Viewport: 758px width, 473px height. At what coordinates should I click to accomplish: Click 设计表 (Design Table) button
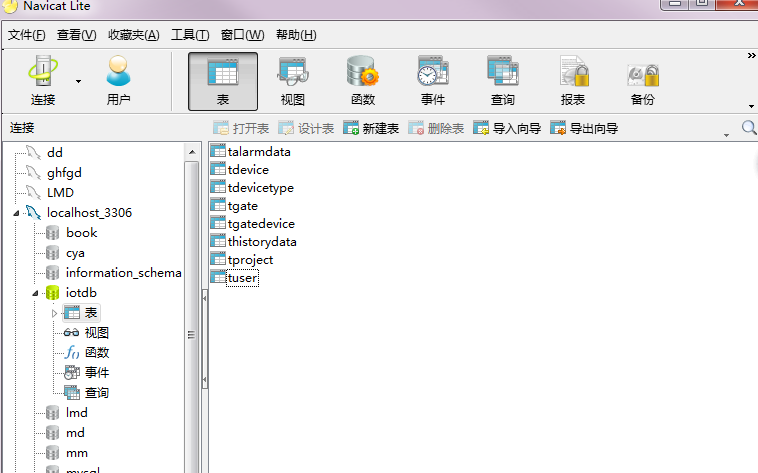pyautogui.click(x=306, y=128)
